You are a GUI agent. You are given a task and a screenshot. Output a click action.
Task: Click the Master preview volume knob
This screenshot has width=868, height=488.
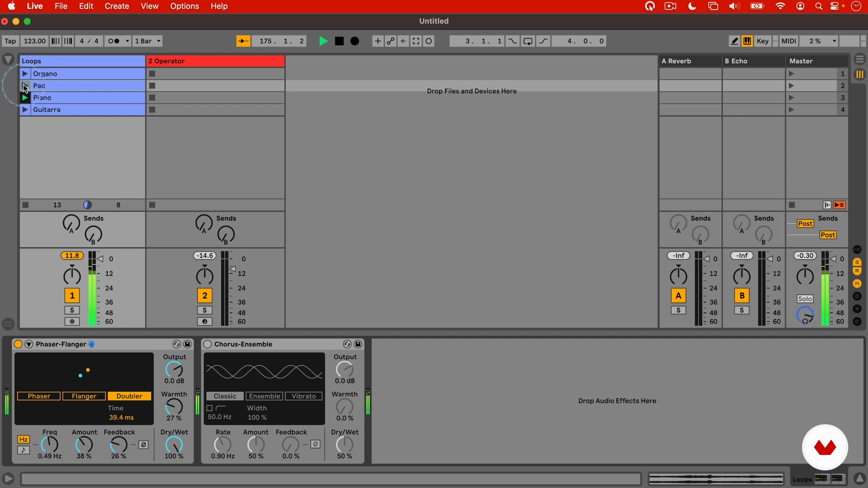click(x=805, y=316)
